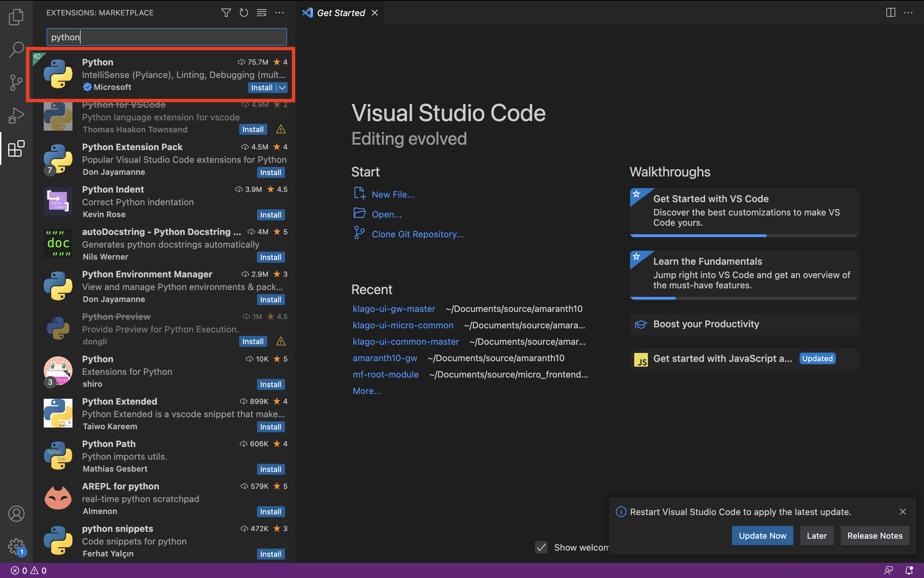Open recent klago-ui-common-master project
Screen dimensions: 924x578
click(406, 342)
